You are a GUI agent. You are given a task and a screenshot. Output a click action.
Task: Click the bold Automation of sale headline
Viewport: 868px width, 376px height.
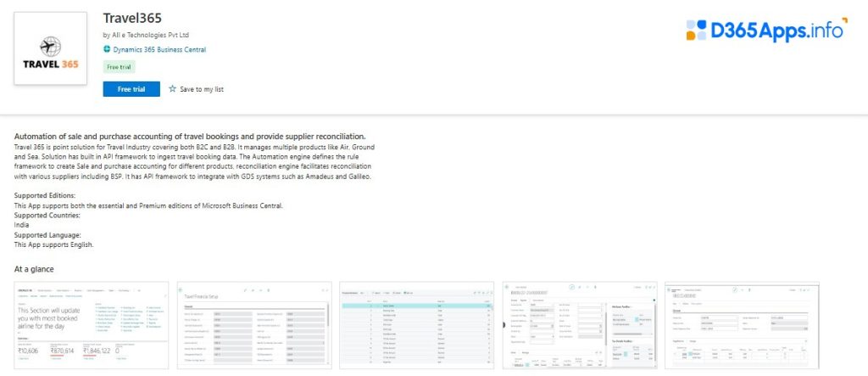click(190, 137)
